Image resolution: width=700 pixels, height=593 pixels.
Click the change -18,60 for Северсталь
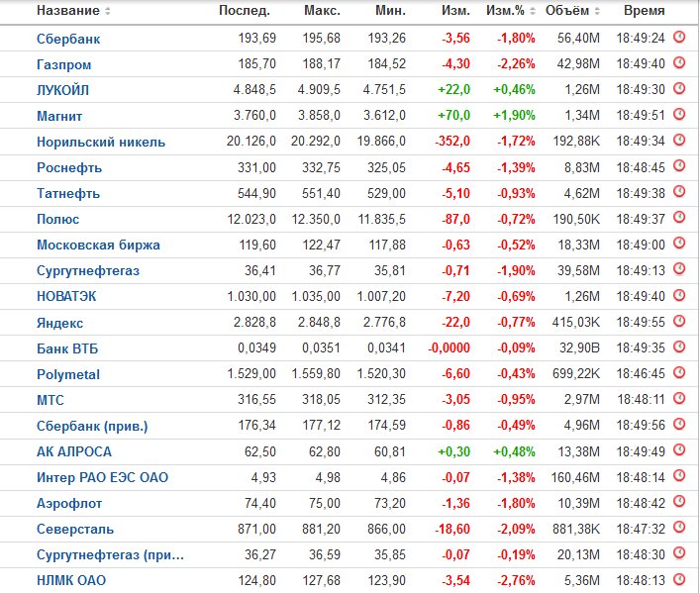click(452, 529)
